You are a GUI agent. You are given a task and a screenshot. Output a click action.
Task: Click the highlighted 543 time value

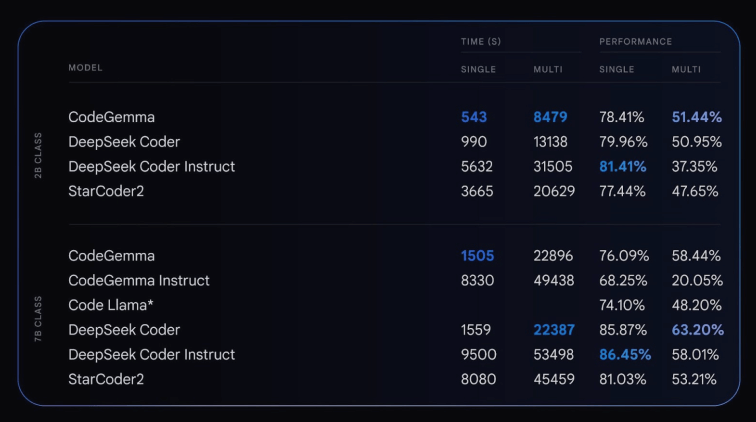coord(474,117)
